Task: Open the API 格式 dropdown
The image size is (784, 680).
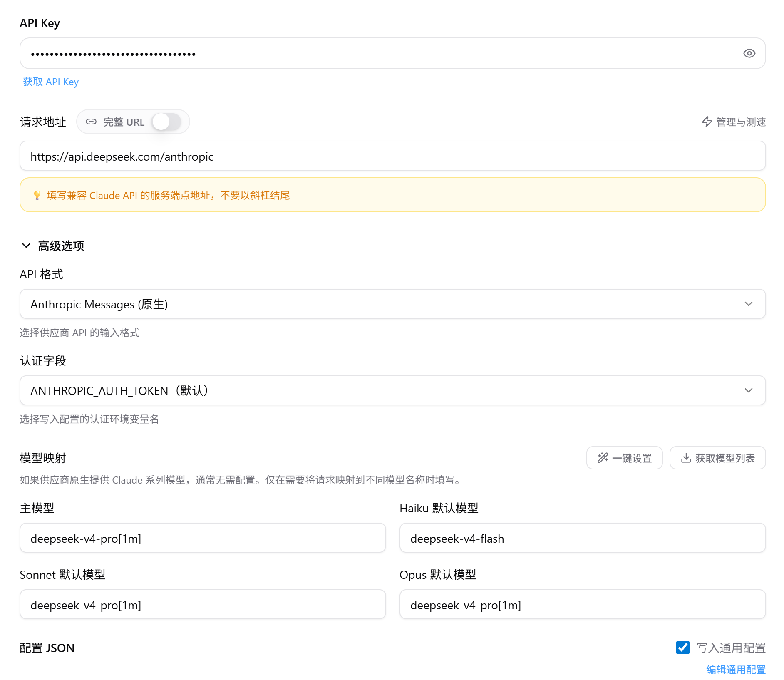Action: click(392, 304)
